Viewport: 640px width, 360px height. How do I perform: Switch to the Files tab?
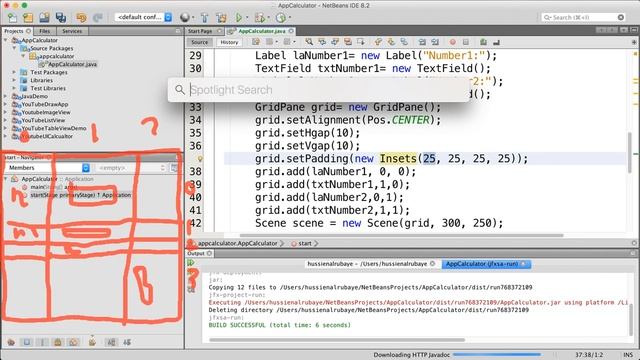click(x=44, y=31)
